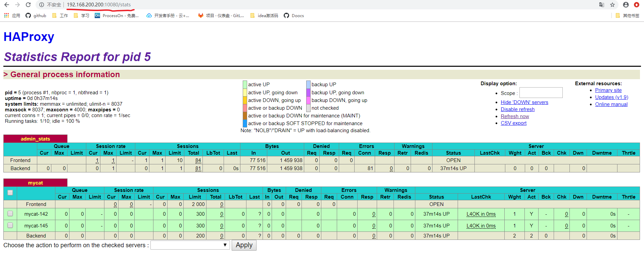Click the CSV export link
Image resolution: width=644 pixels, height=262 pixels.
tap(513, 123)
